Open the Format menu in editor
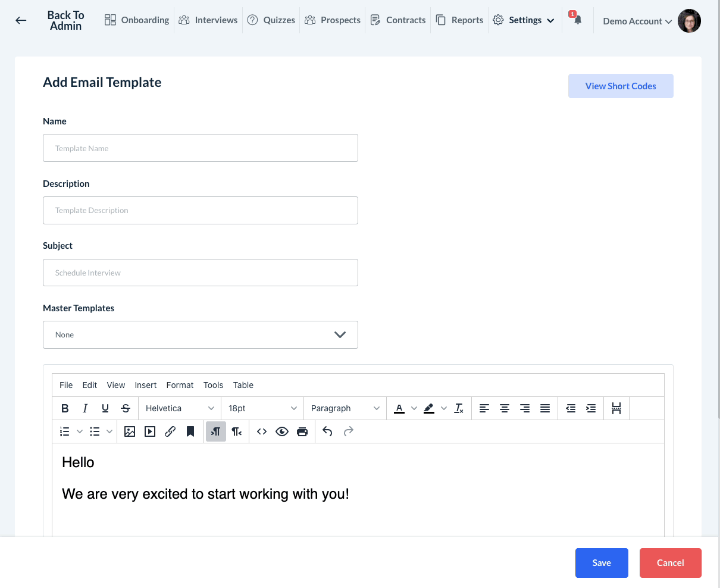This screenshot has height=588, width=720. pos(180,385)
